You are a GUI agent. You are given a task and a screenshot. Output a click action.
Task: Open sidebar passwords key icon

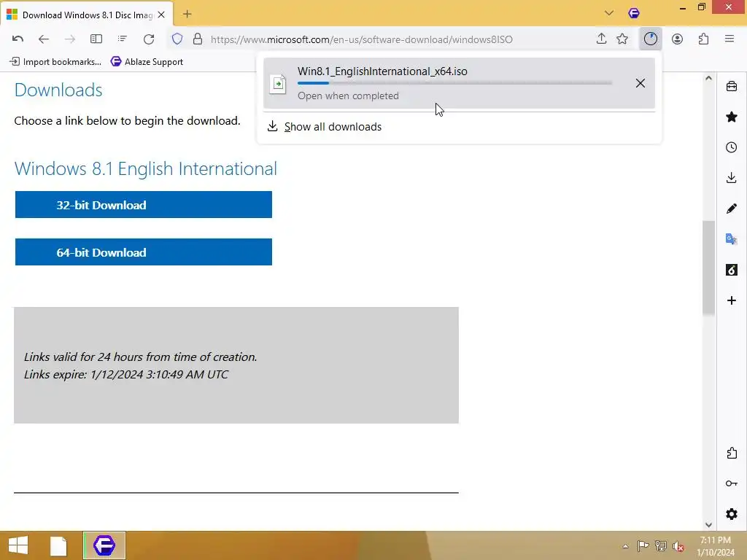[x=732, y=483]
